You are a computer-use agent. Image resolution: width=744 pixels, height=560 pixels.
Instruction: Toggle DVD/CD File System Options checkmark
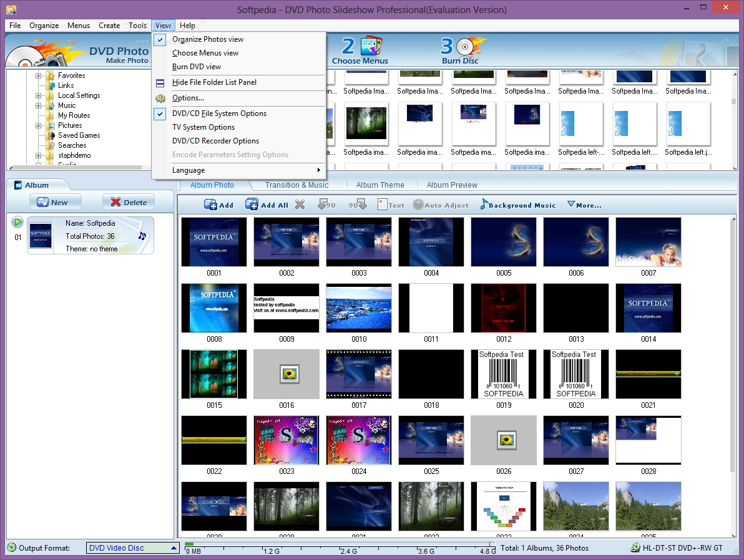[160, 113]
